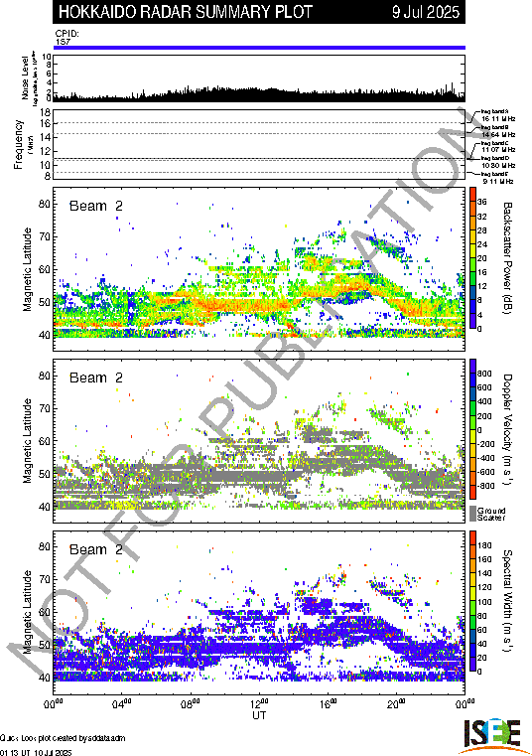
Task: Click Beam 2 label in backscatter power panel
Action: (96, 206)
